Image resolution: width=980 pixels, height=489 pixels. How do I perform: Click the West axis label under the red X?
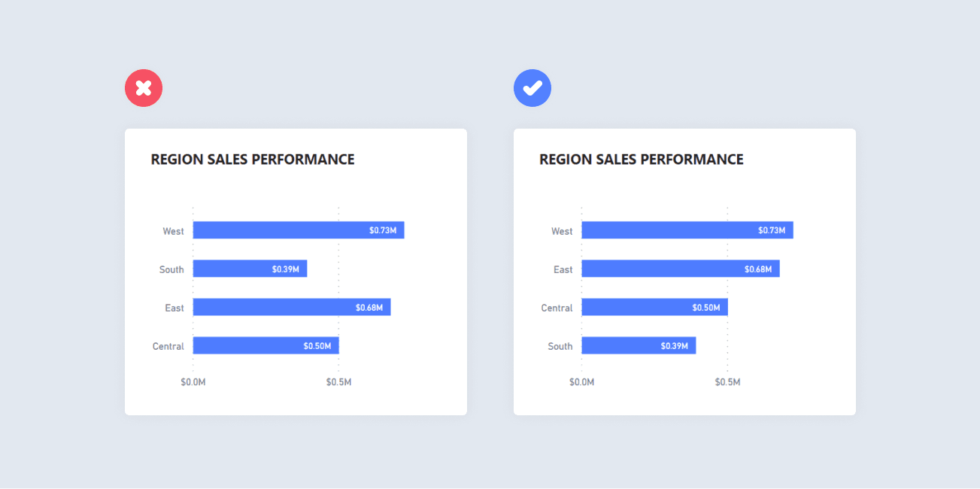[173, 231]
